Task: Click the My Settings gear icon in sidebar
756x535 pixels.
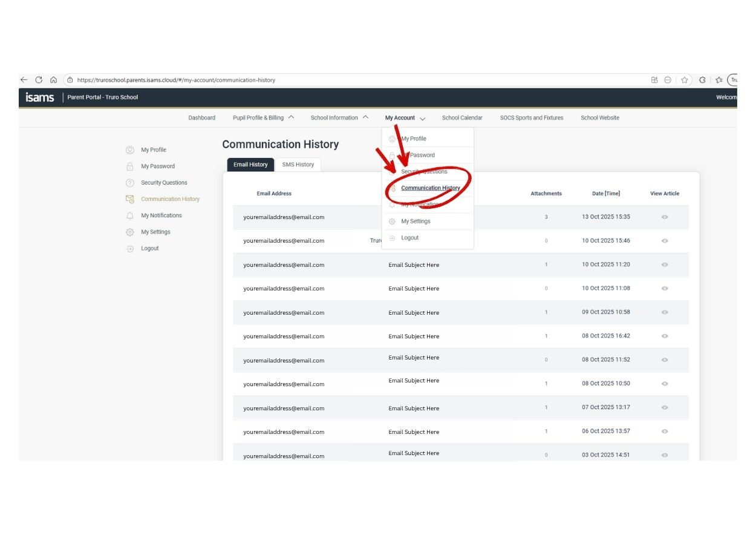Action: 129,232
